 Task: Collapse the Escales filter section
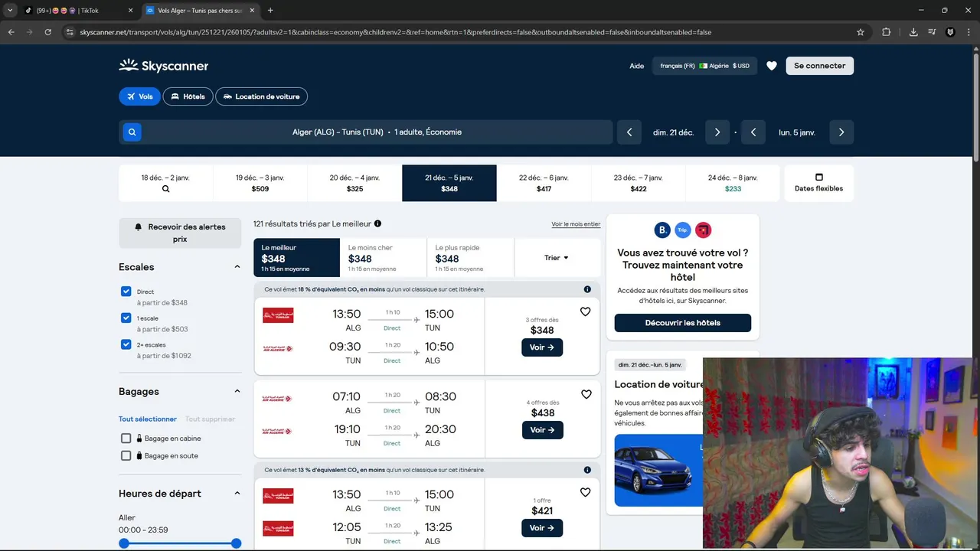pos(237,267)
